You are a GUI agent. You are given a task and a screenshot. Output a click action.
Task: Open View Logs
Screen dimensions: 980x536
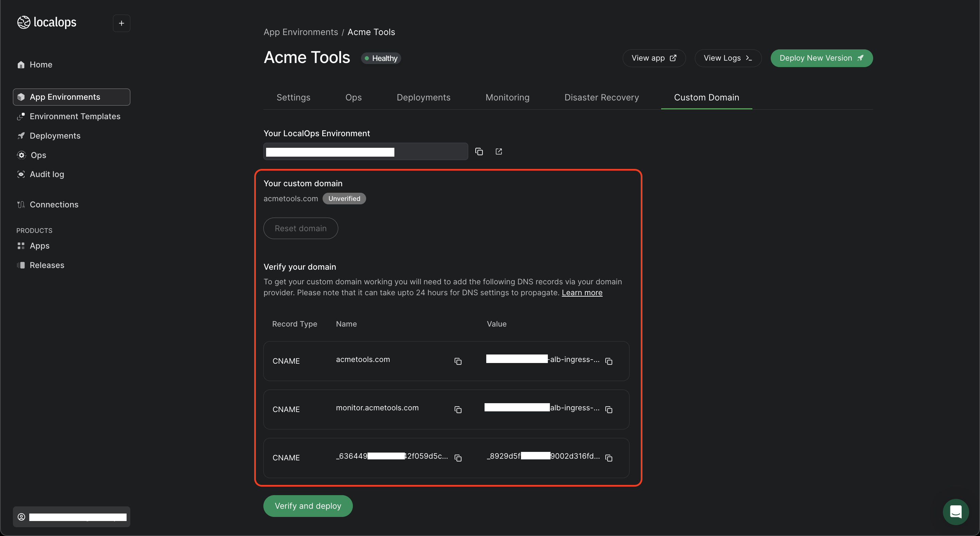728,58
